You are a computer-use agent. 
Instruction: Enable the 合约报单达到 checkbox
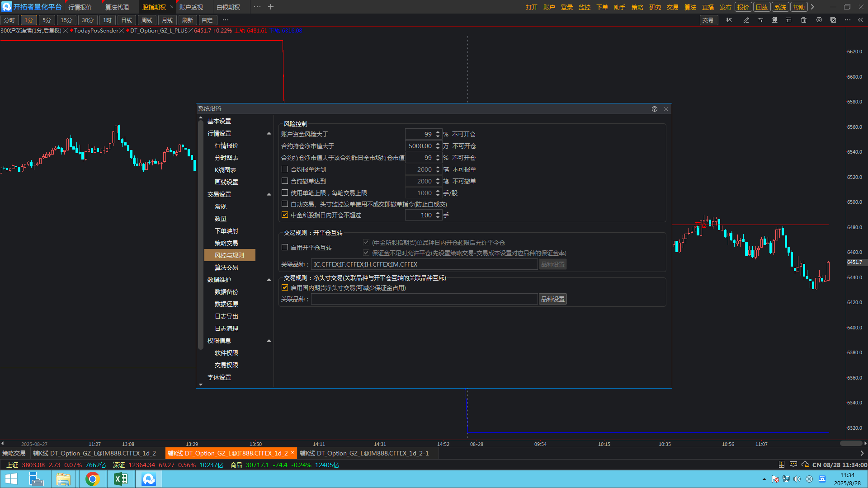285,169
